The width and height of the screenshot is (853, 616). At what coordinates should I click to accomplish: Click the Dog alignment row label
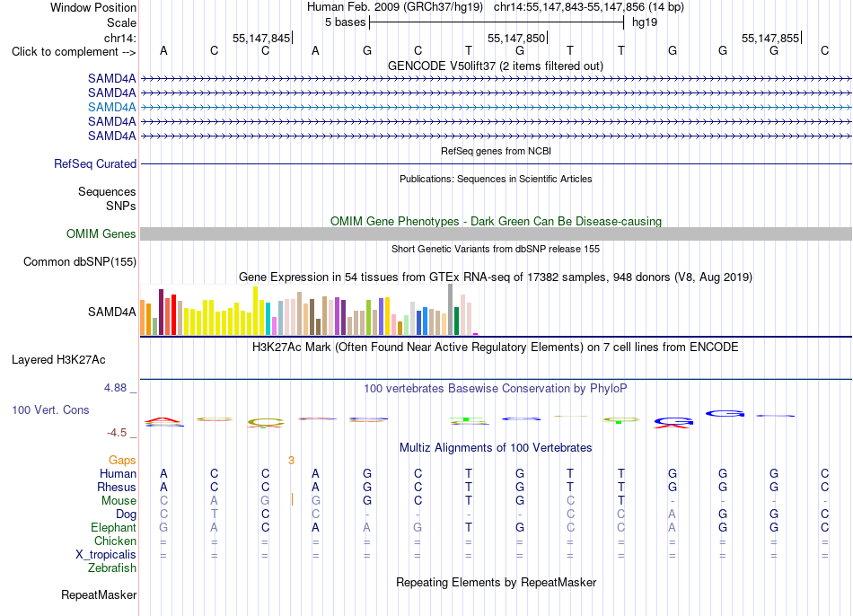click(x=126, y=515)
